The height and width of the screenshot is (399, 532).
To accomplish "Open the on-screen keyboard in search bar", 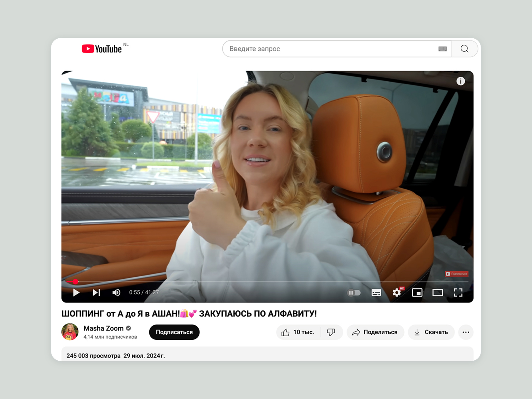I will pos(442,49).
